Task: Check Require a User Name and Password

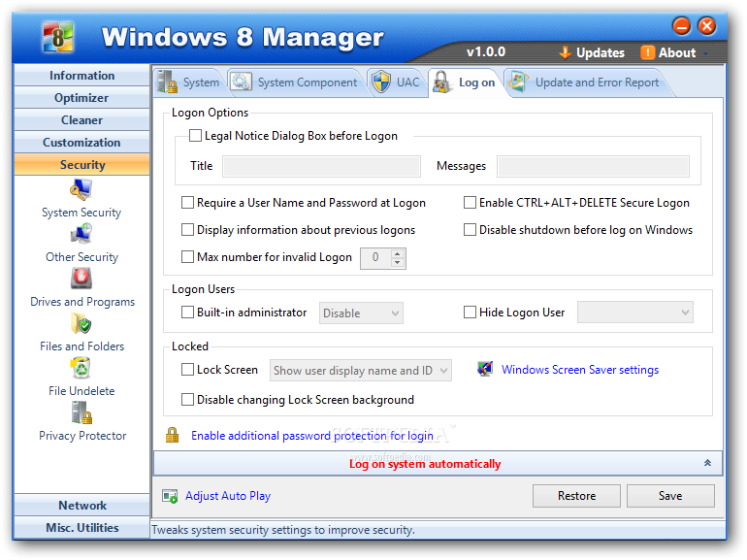Action: [x=187, y=203]
